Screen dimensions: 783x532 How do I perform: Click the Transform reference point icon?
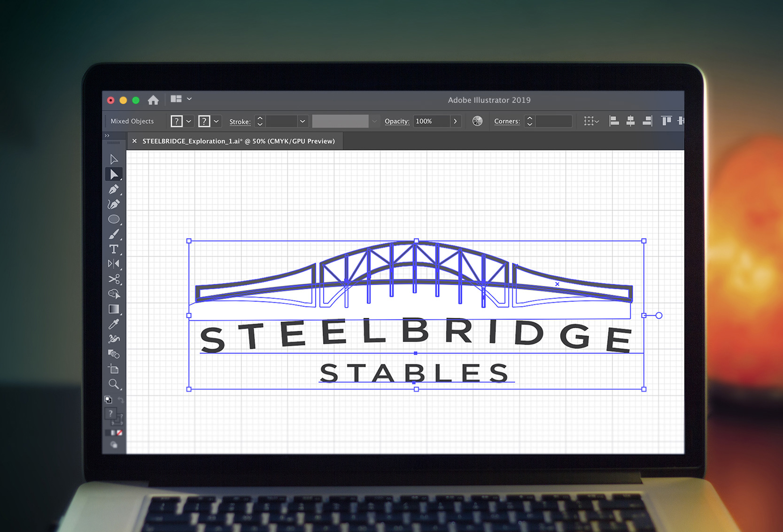tap(589, 121)
